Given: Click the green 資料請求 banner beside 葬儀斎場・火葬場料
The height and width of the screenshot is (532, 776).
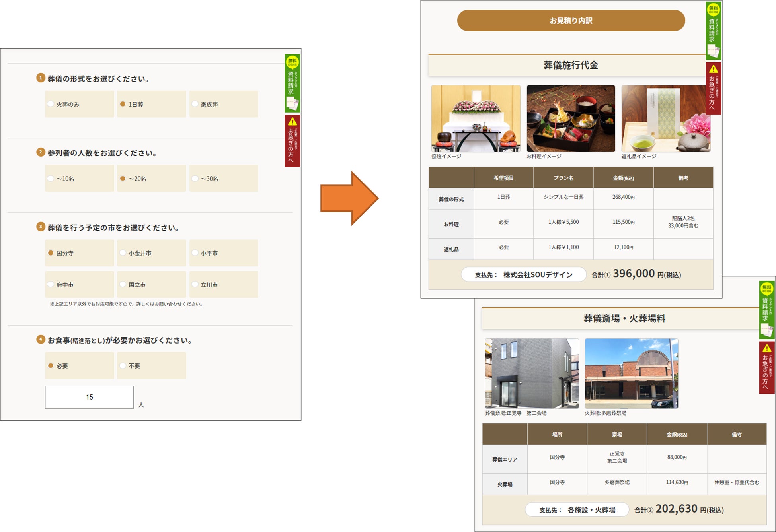Looking at the screenshot, I should [766, 310].
